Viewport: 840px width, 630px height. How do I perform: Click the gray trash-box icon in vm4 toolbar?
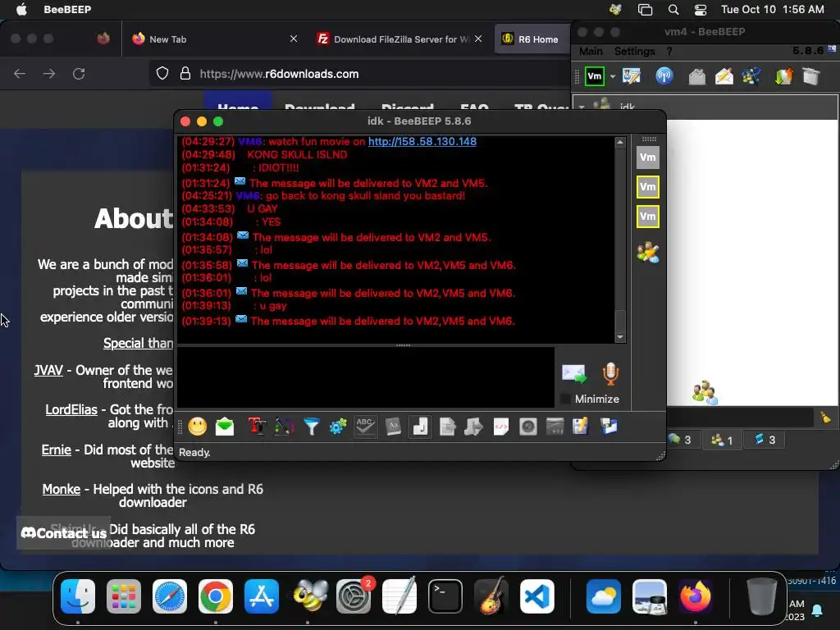[811, 76]
